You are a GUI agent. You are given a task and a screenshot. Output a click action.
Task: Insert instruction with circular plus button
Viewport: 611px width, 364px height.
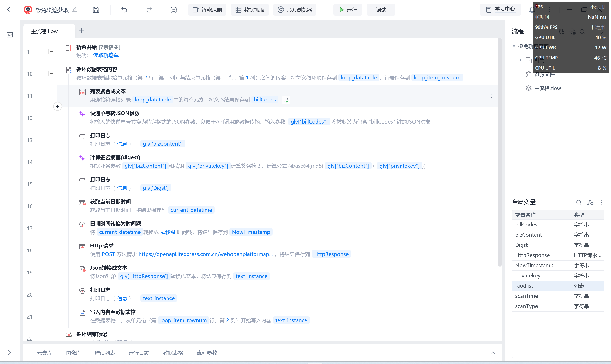coord(57,106)
